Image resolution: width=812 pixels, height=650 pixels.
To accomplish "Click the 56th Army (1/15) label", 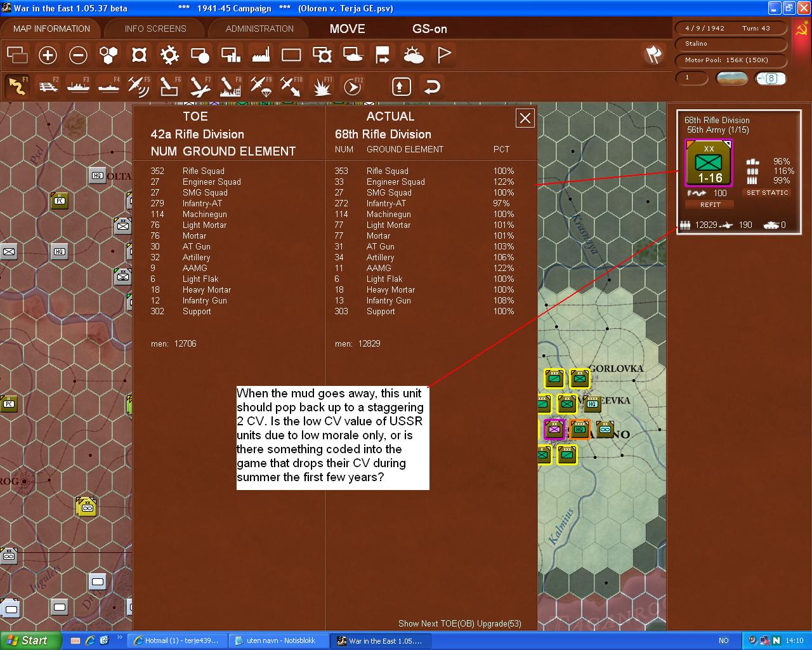I will (717, 129).
